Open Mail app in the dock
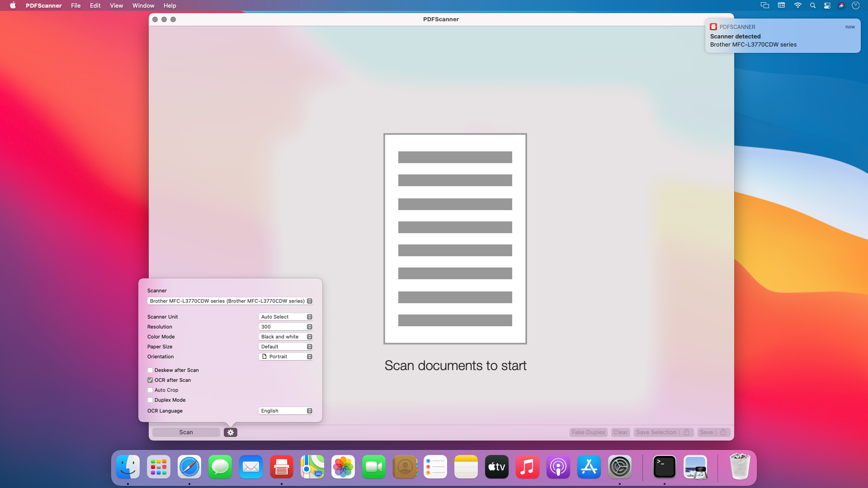Image resolution: width=868 pixels, height=488 pixels. click(x=251, y=467)
